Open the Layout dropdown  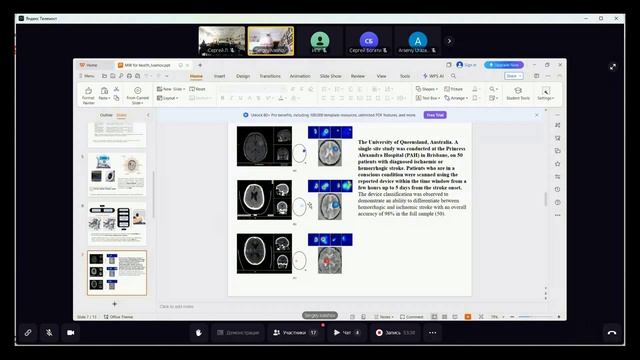coord(168,98)
